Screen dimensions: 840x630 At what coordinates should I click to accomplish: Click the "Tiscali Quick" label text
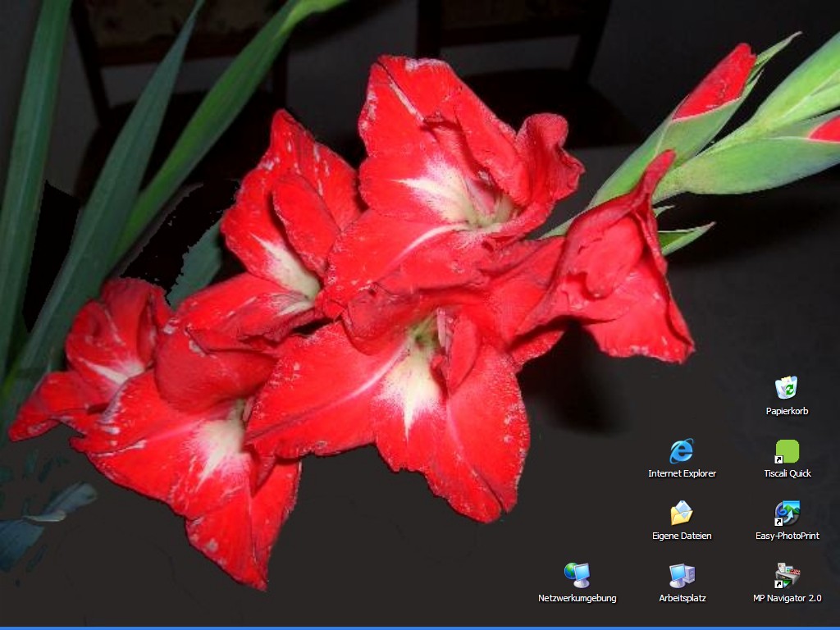click(x=787, y=473)
